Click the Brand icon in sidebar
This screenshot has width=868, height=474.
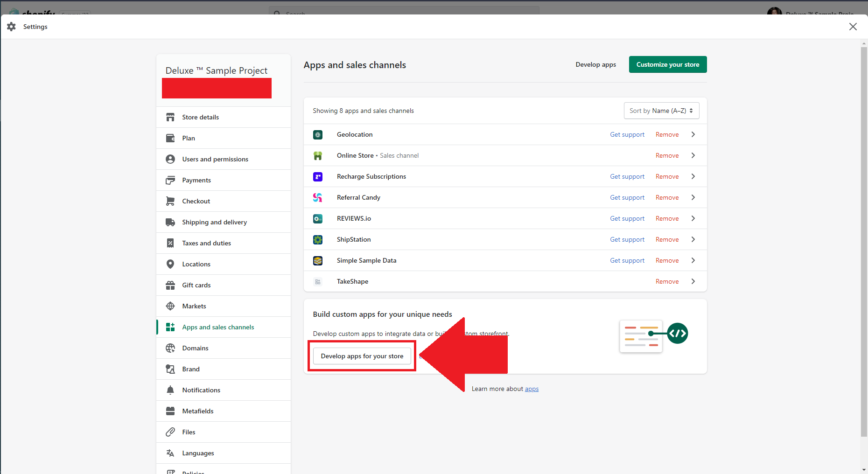pos(170,369)
